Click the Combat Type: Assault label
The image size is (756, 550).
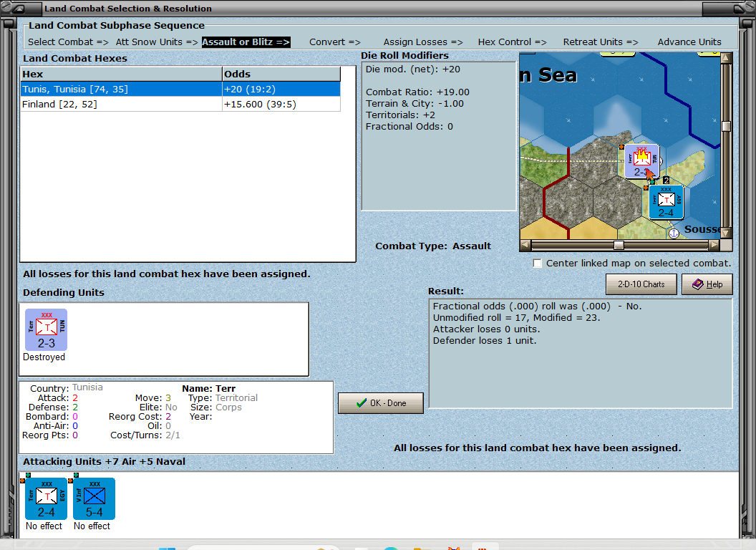(433, 246)
